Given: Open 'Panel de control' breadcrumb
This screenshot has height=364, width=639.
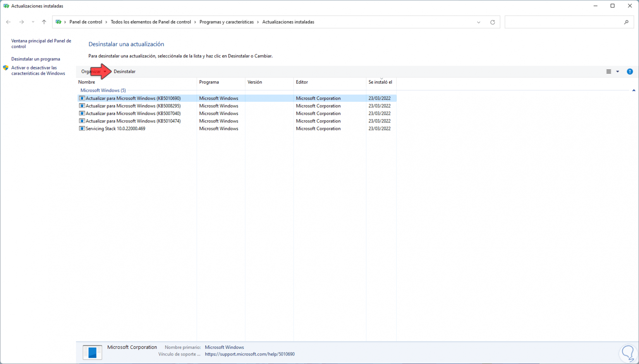Looking at the screenshot, I should point(86,22).
